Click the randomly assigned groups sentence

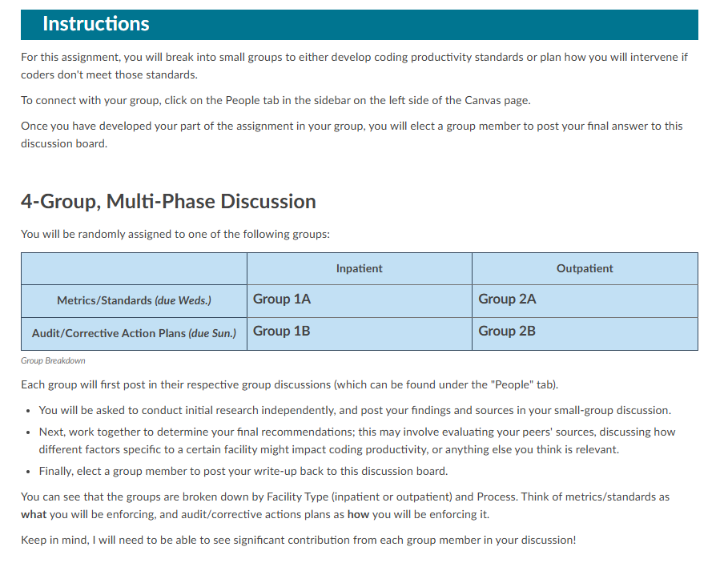tap(175, 235)
